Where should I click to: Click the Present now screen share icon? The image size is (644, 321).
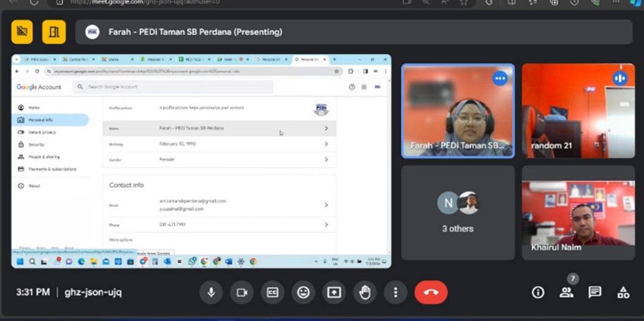[334, 293]
